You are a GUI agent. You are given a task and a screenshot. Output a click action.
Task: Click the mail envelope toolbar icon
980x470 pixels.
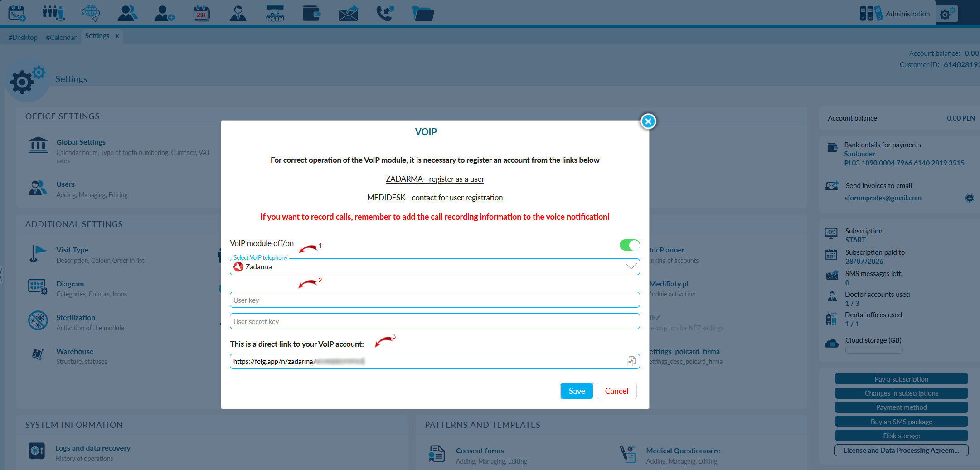point(349,13)
